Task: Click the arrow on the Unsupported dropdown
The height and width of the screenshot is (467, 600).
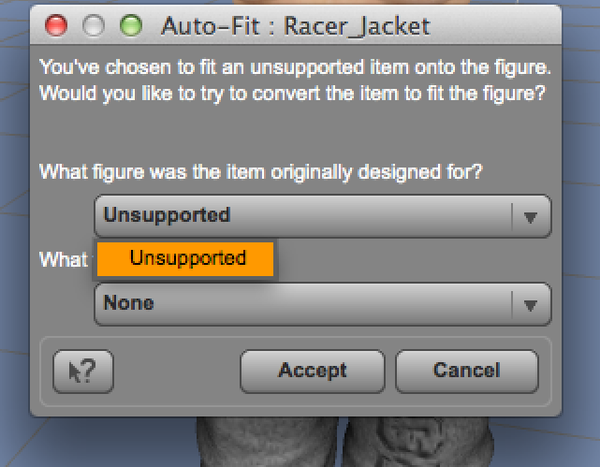Action: pyautogui.click(x=531, y=216)
